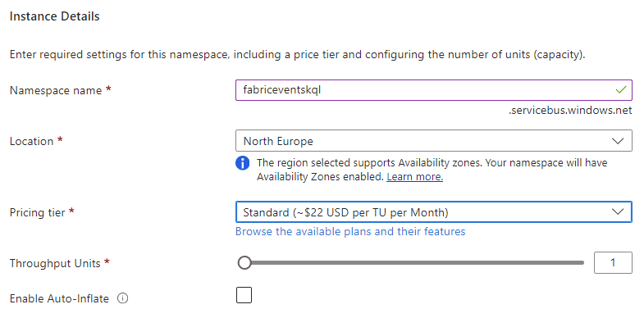Click the Pricing tier label
This screenshot has height=318, width=644.
click(x=38, y=212)
